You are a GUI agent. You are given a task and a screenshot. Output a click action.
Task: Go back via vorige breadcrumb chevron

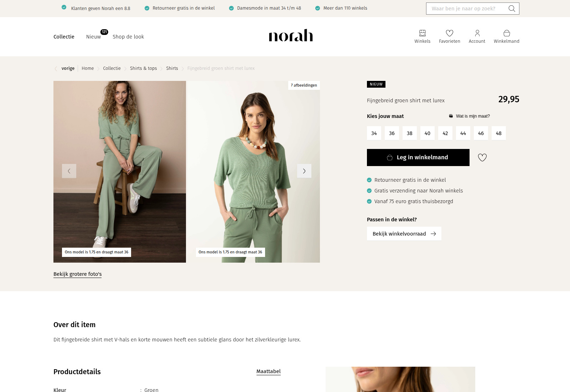pos(56,68)
